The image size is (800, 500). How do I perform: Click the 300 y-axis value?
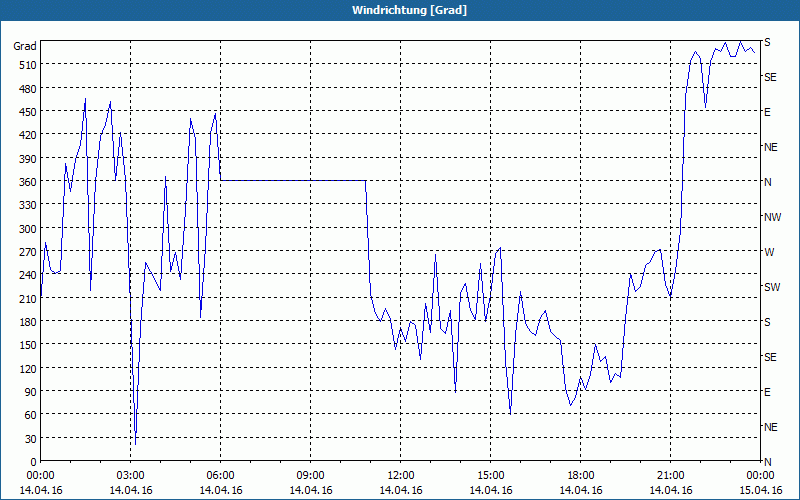coord(29,229)
